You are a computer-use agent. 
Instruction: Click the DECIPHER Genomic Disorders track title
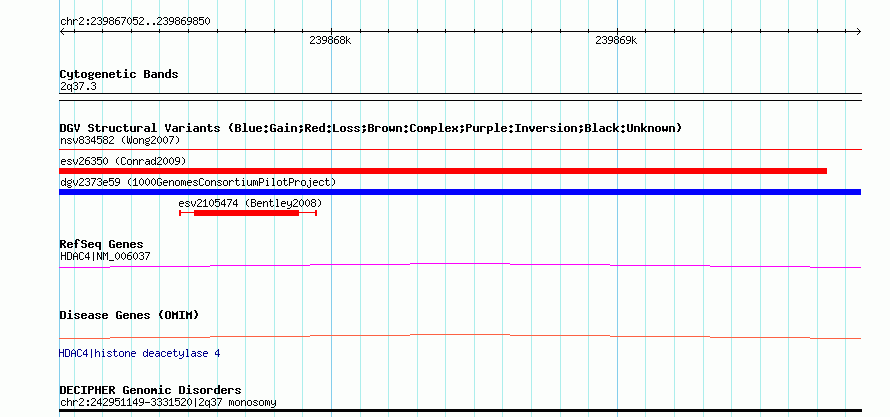(150, 390)
